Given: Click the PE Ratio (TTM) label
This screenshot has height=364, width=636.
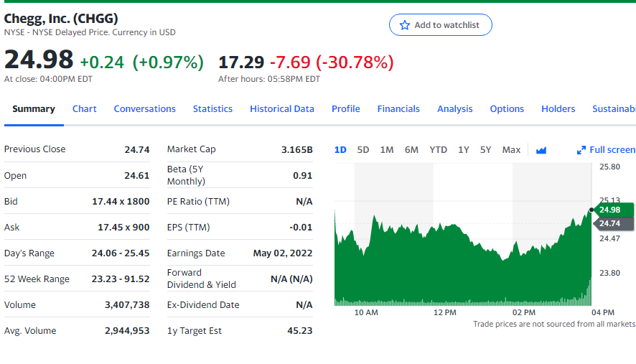Looking at the screenshot, I should [x=198, y=202].
